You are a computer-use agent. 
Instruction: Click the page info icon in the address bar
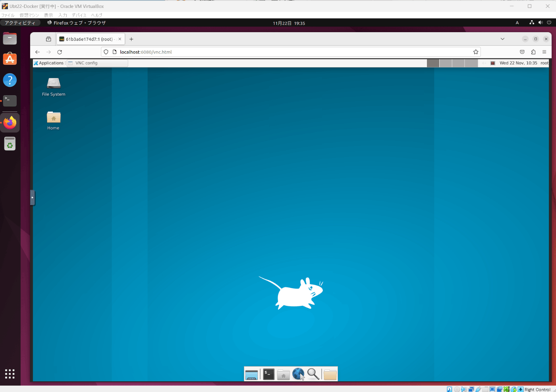pos(114,52)
